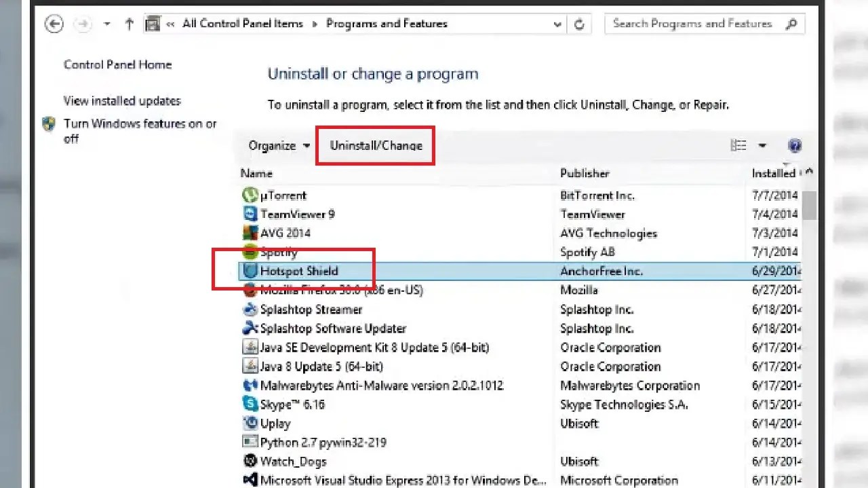Click the Spotify program icon
Screen dimensions: 868x488
tap(250, 252)
